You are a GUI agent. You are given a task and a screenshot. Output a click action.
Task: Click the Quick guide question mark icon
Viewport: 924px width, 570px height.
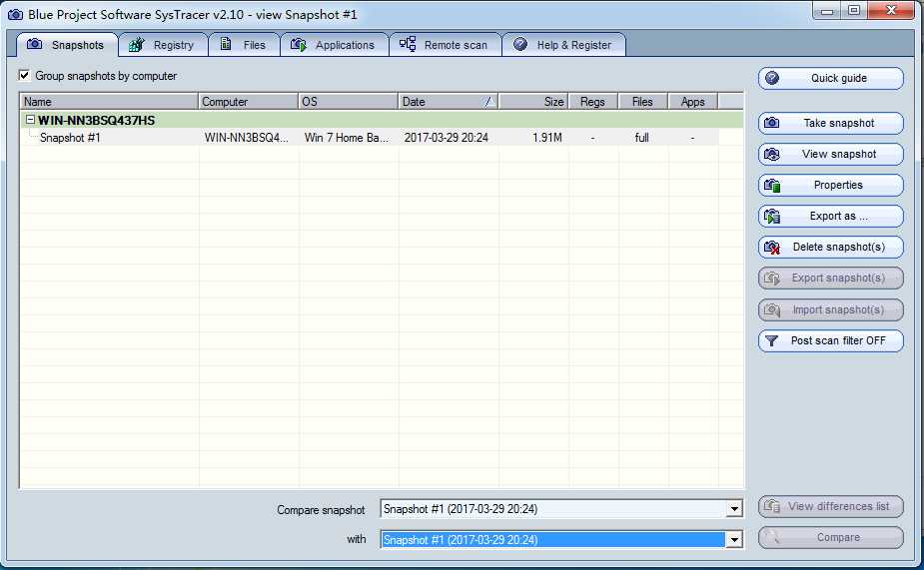tap(772, 78)
